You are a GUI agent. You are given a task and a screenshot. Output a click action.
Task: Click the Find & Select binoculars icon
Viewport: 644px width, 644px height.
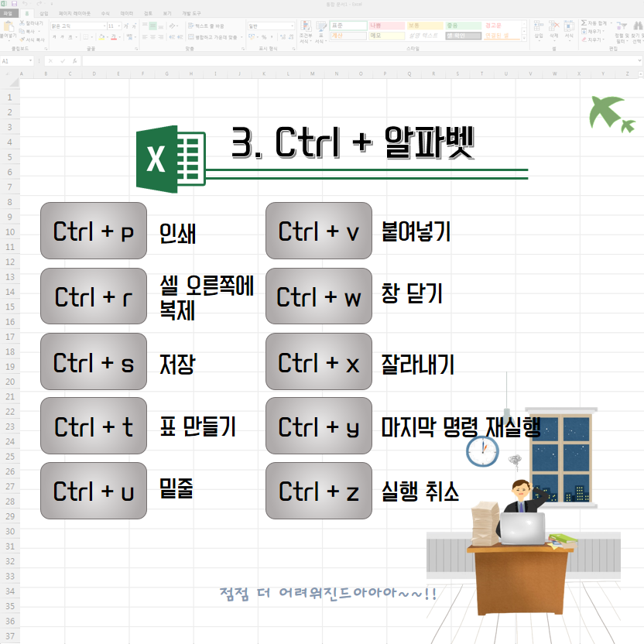tap(636, 29)
